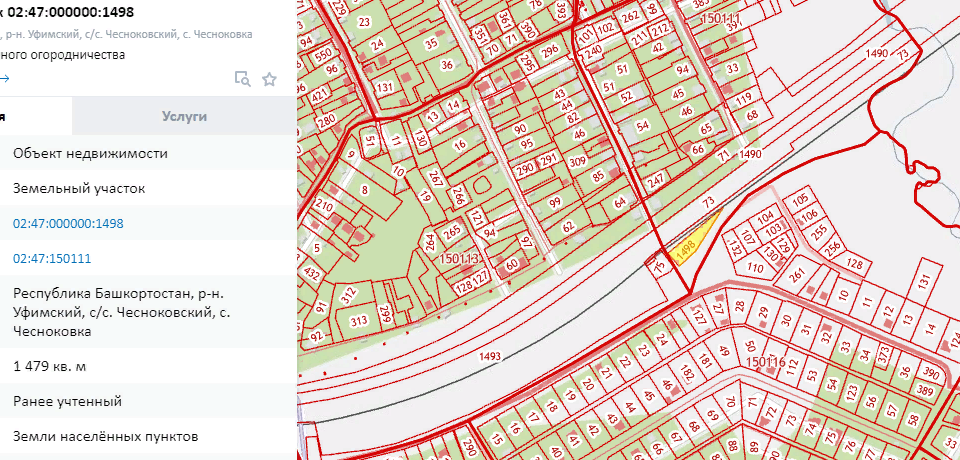The height and width of the screenshot is (460, 960).
Task: Click the parcel area value 1 479 кв. м
Action: point(50,366)
